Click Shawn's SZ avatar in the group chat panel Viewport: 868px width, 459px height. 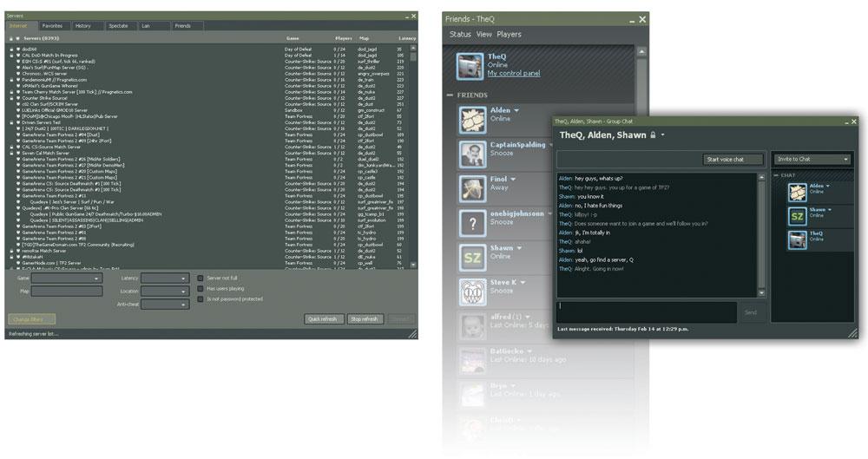coord(797,216)
